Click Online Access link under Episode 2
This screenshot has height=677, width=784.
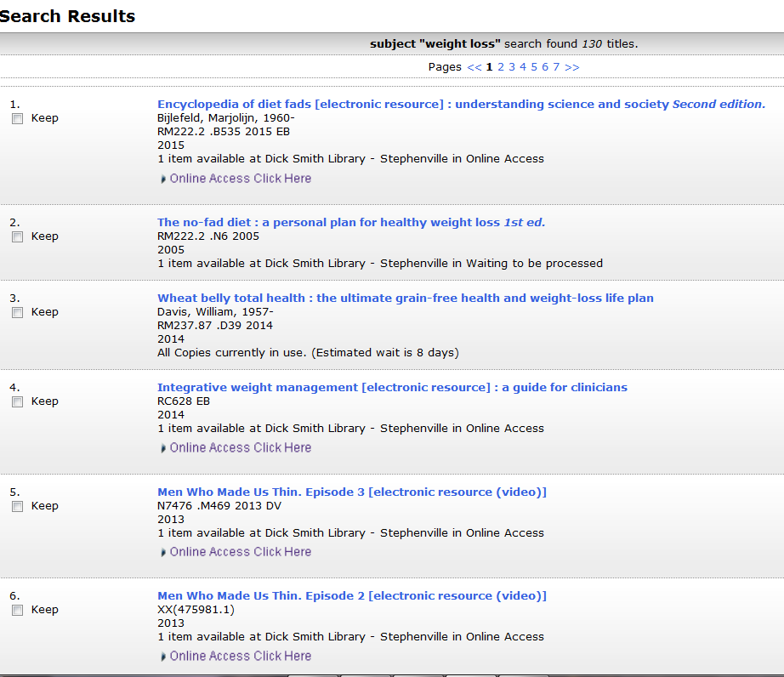pos(241,656)
